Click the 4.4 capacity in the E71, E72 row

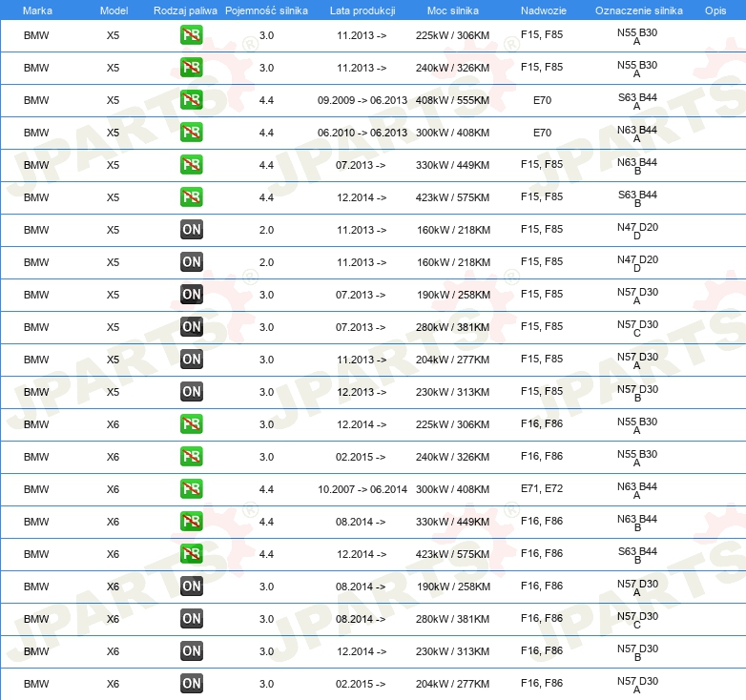266,489
